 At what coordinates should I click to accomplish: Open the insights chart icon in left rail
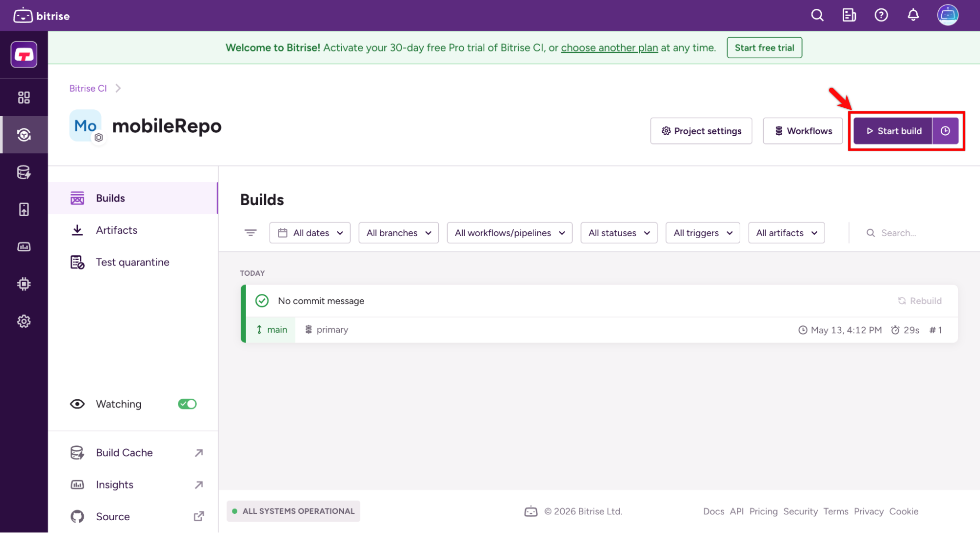[24, 247]
